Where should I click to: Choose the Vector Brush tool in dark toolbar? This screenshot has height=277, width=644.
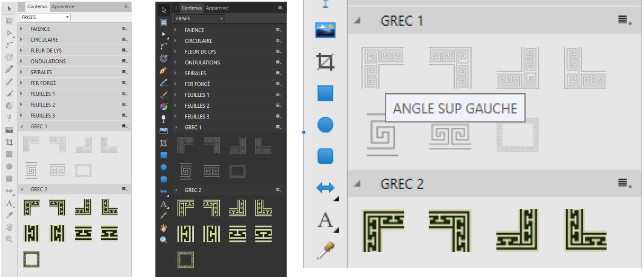point(164,95)
